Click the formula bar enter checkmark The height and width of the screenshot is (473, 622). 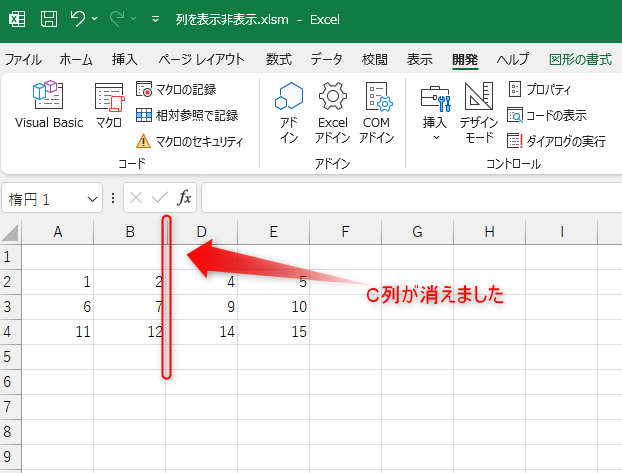[160, 198]
